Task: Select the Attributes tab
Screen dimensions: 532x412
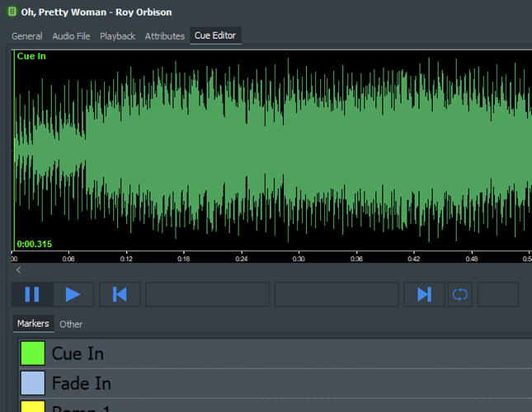Action: click(165, 36)
